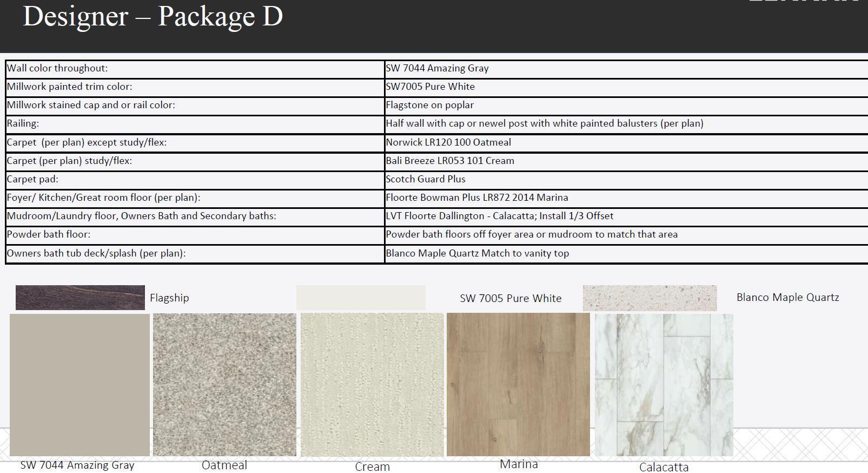Open the Cream carpet sample image
This screenshot has width=868, height=473.
click(372, 385)
